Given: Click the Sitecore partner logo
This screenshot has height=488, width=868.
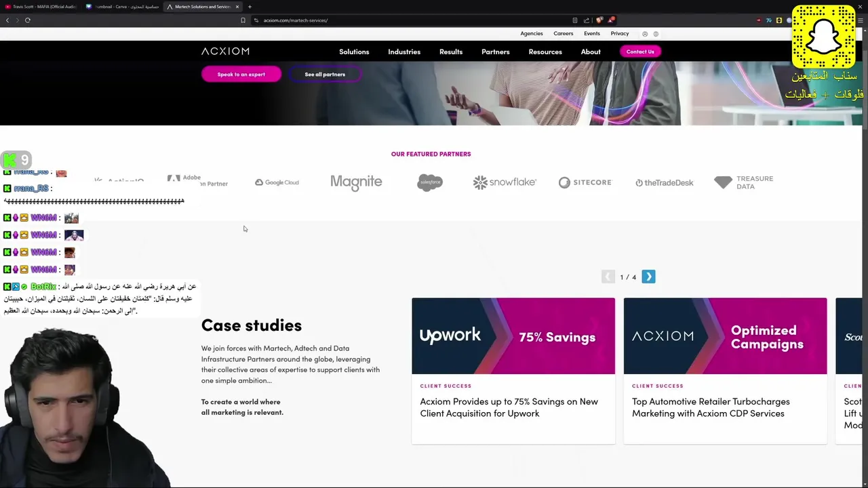Looking at the screenshot, I should click(x=585, y=182).
